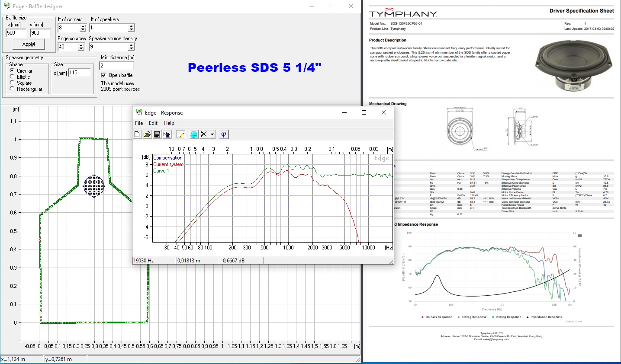Screen dimensions: 621x364
Task: Toggle the yellow pencil draw tool
Action: pyautogui.click(x=181, y=134)
